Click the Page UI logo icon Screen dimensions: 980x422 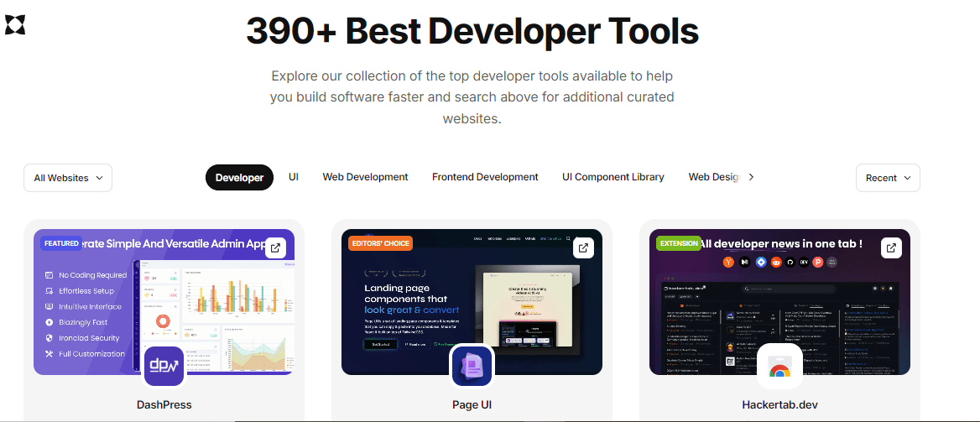point(472,367)
